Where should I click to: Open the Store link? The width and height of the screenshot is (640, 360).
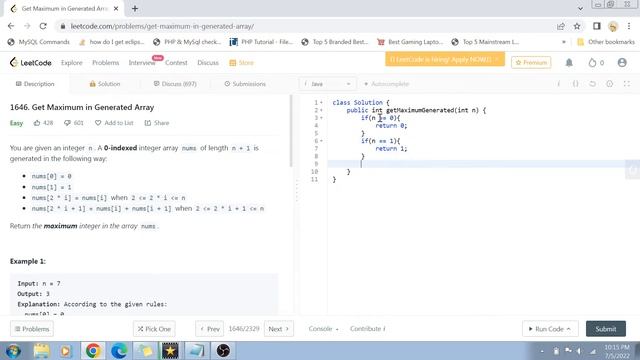click(x=241, y=62)
